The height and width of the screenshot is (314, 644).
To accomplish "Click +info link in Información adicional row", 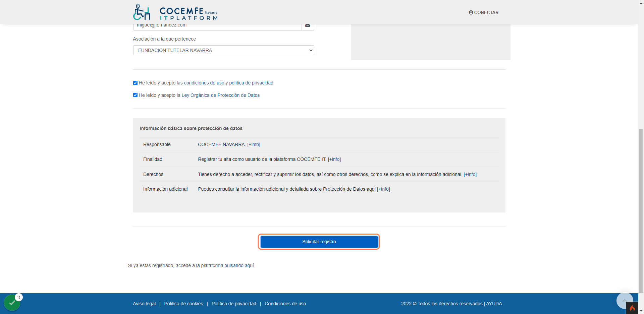I will click(383, 189).
